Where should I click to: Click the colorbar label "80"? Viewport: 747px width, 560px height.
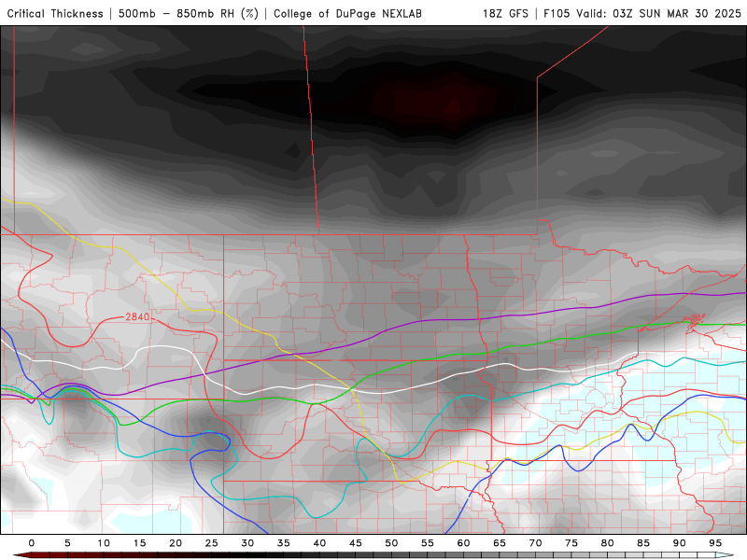[x=607, y=543]
